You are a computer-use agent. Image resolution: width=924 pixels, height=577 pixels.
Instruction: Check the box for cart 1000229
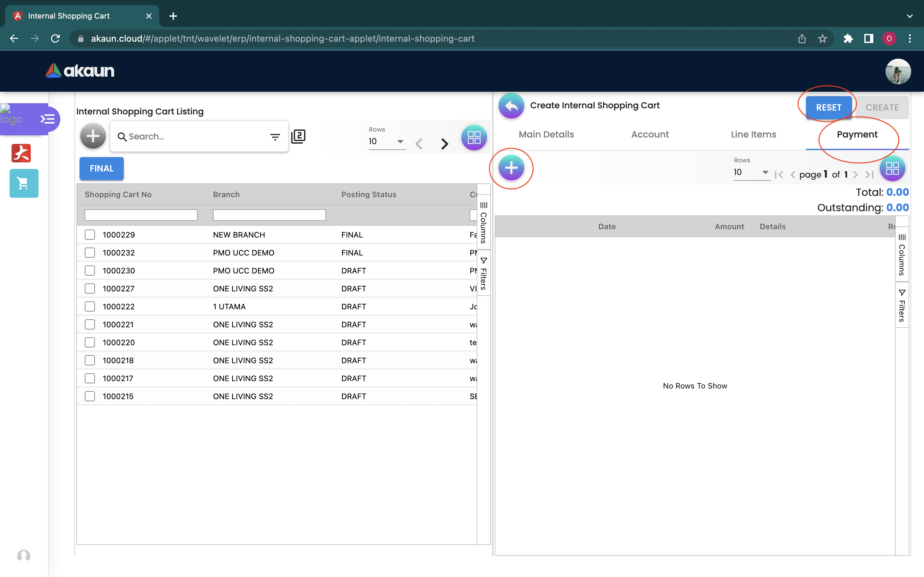click(x=90, y=235)
